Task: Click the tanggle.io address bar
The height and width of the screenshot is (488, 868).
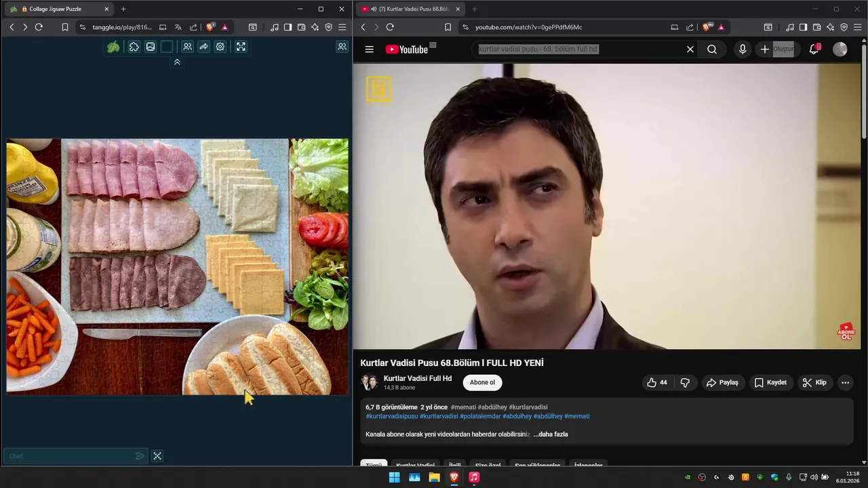Action: 122,27
